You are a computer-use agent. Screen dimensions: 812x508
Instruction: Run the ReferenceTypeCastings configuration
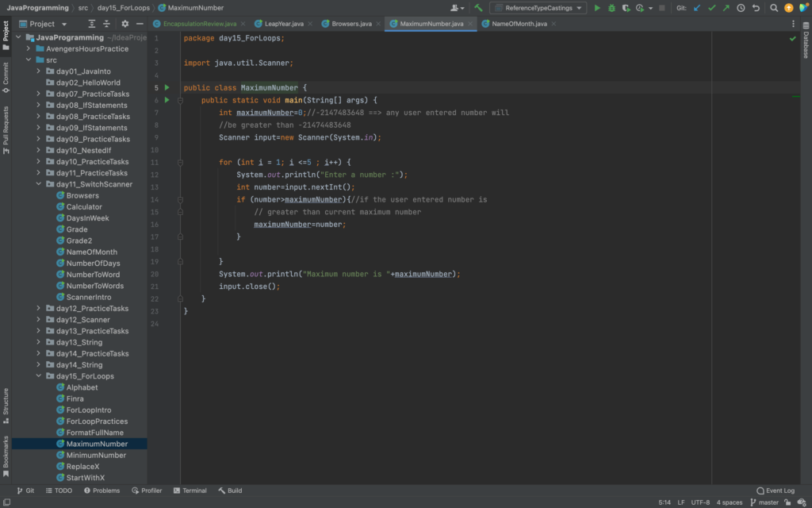598,8
